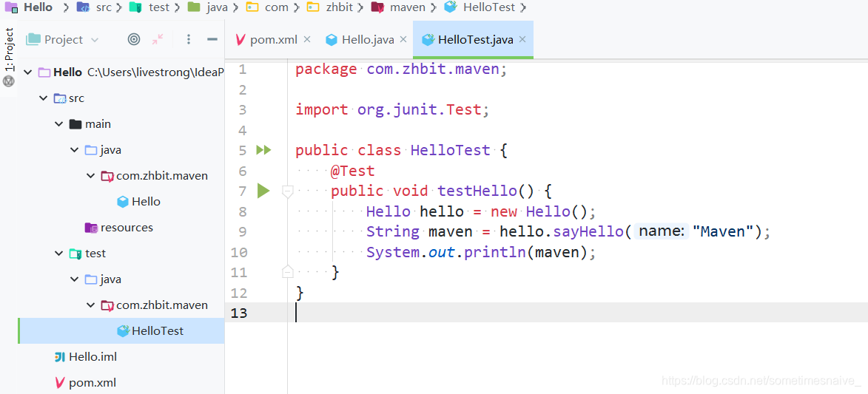This screenshot has height=394, width=868.
Task: Collapse the Hello project root node
Action: 27,72
